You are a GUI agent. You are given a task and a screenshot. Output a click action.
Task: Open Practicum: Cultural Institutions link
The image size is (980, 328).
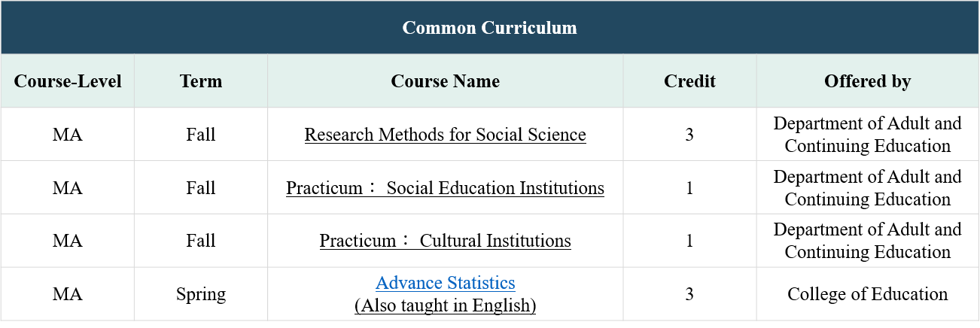click(445, 241)
